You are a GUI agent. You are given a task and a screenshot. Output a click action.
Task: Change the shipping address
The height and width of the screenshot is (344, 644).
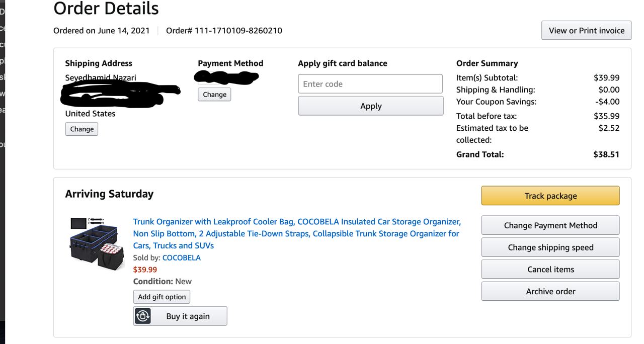(x=82, y=129)
